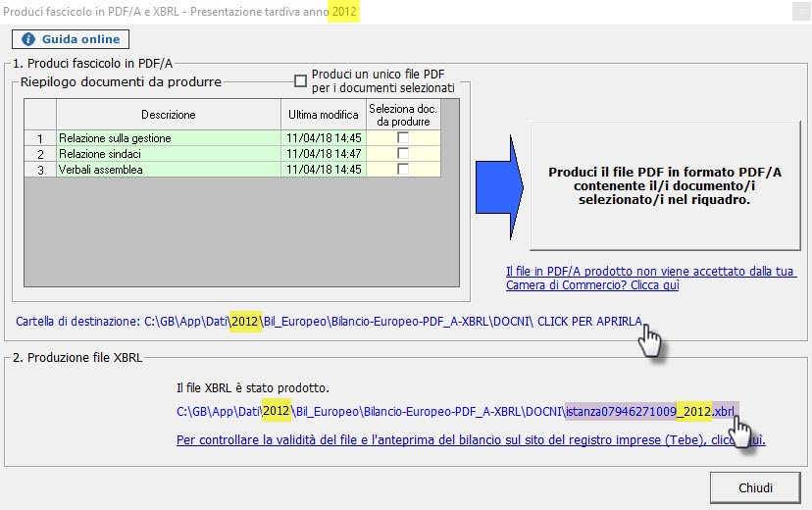The width and height of the screenshot is (812, 510).
Task: Open the istanza07946271009_2012.xbrl file path link
Action: 455,412
